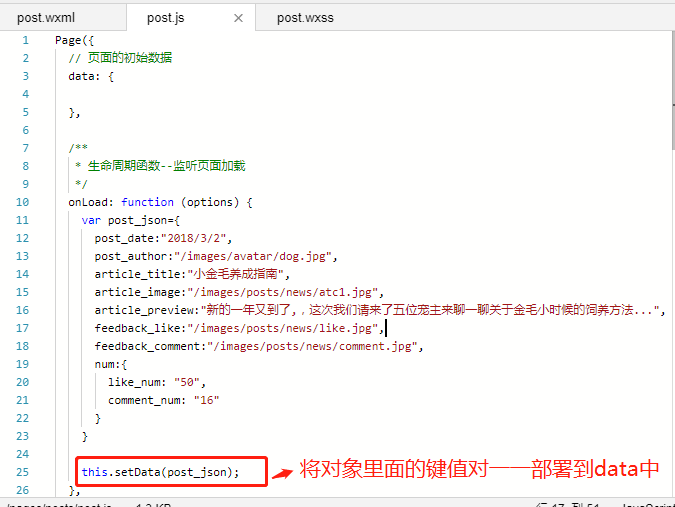Click the 生命周期函数--监听页面加载 comment
Screen dimensions: 675x507
(x=160, y=166)
